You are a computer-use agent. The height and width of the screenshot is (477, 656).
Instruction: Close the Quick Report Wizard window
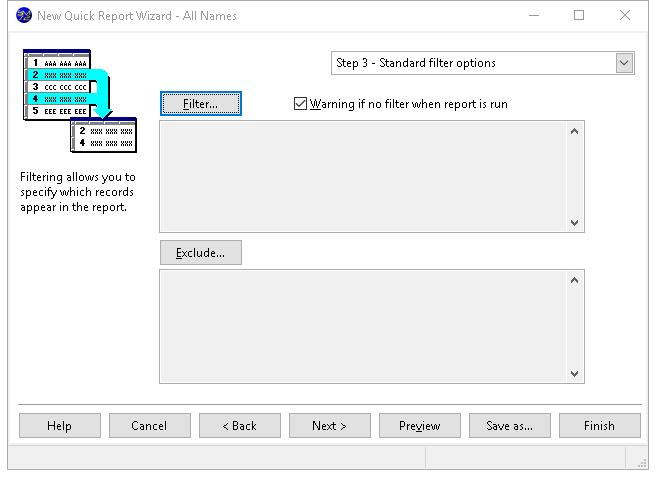point(625,16)
